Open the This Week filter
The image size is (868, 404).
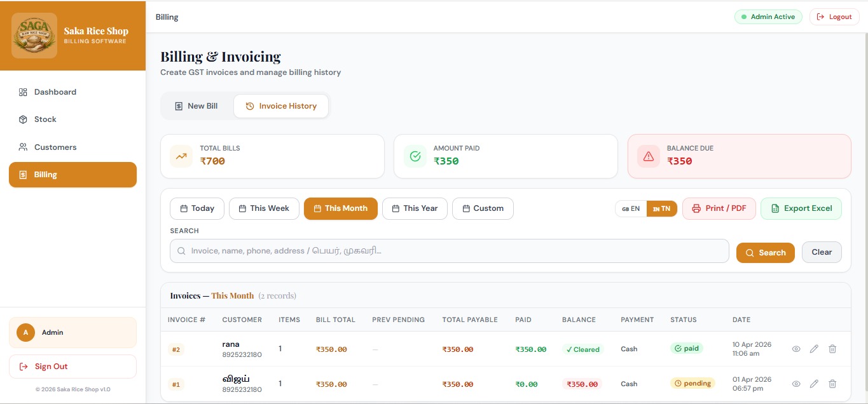[x=264, y=208]
